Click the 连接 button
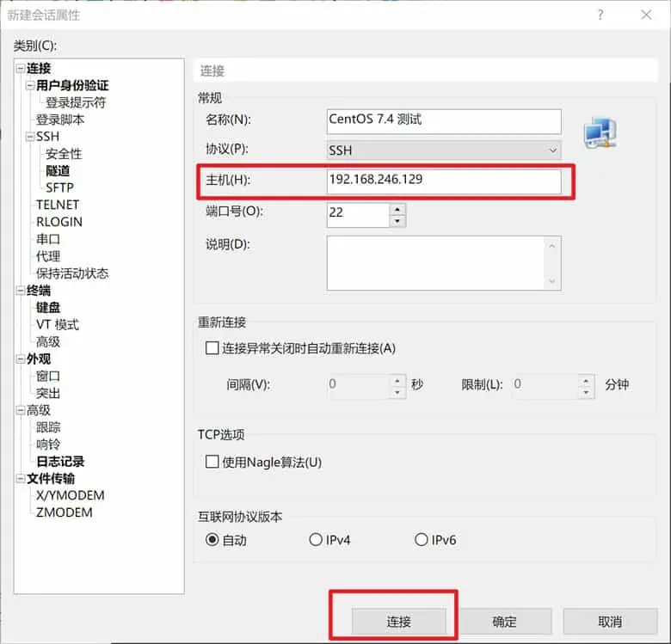Image resolution: width=671 pixels, height=644 pixels. 398,622
